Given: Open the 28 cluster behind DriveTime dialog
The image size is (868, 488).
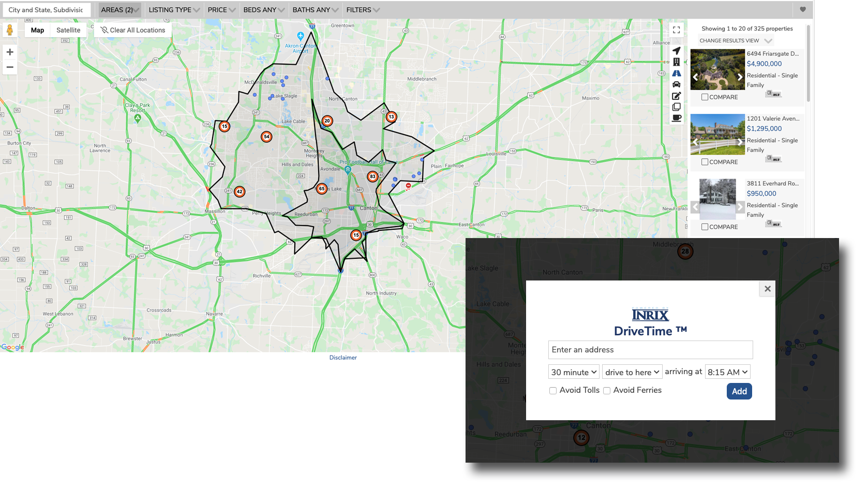Looking at the screenshot, I should point(685,251).
